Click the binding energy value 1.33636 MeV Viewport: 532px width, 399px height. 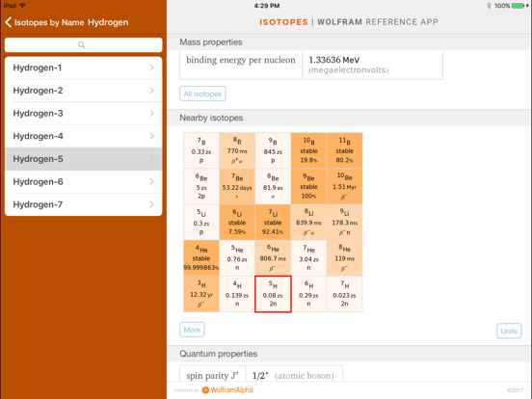[333, 60]
